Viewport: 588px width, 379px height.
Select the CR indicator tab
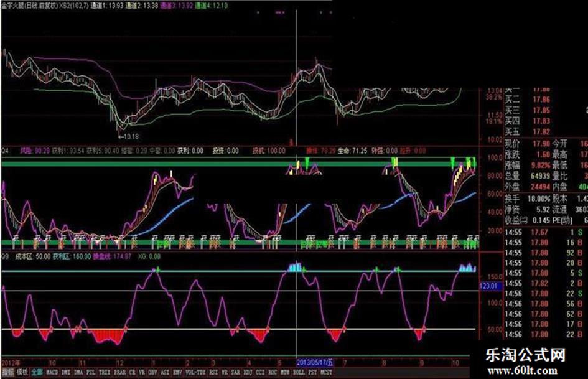coord(133,372)
